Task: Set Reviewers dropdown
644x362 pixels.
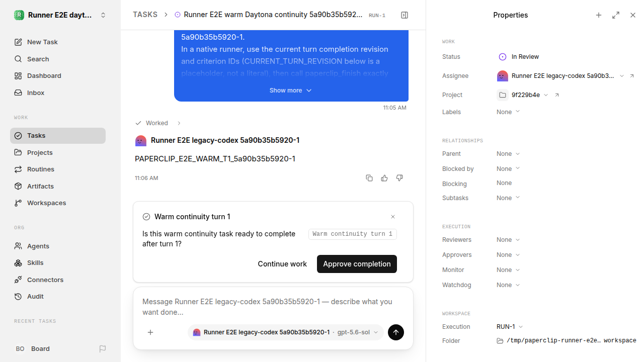Action: tap(508, 240)
